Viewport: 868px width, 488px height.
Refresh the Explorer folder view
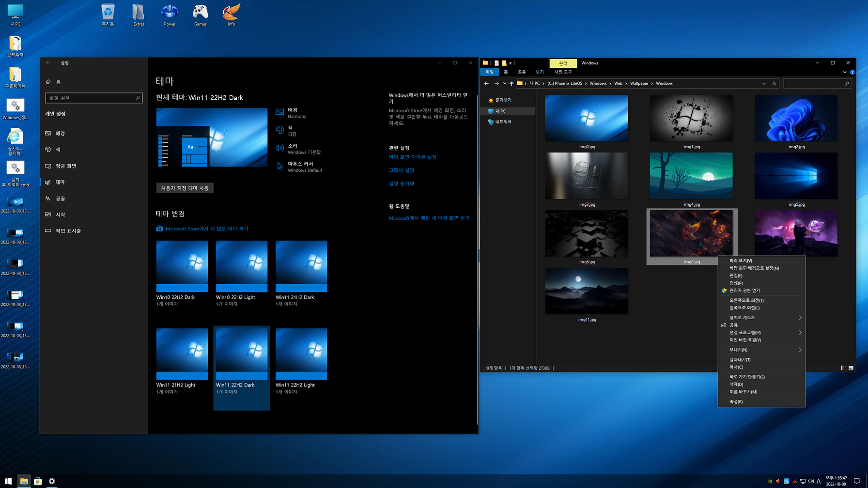click(774, 83)
